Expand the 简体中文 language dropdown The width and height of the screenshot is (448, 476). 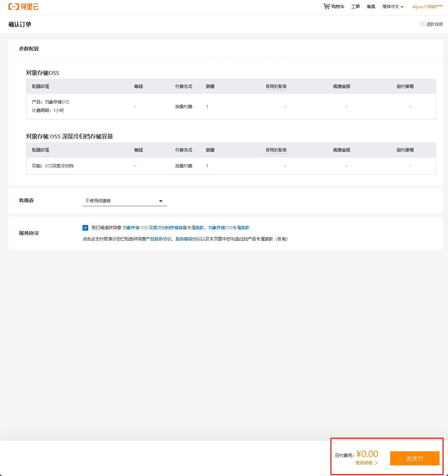coord(393,7)
